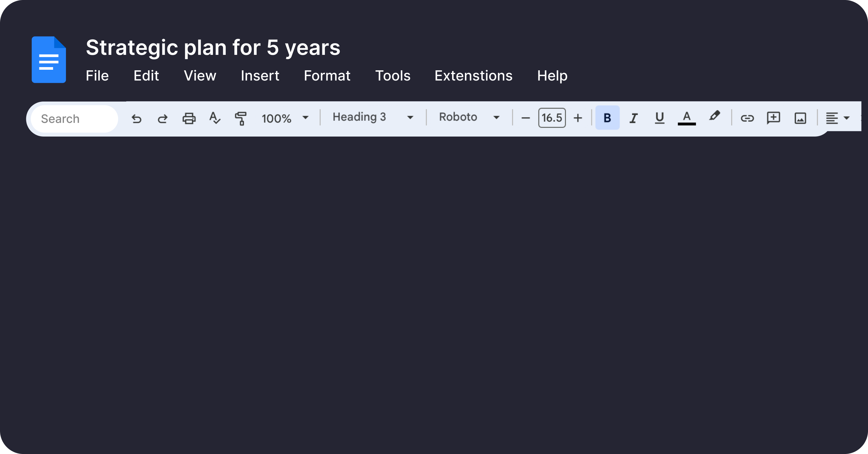The height and width of the screenshot is (454, 868).
Task: Increase font size with plus button
Action: [578, 118]
